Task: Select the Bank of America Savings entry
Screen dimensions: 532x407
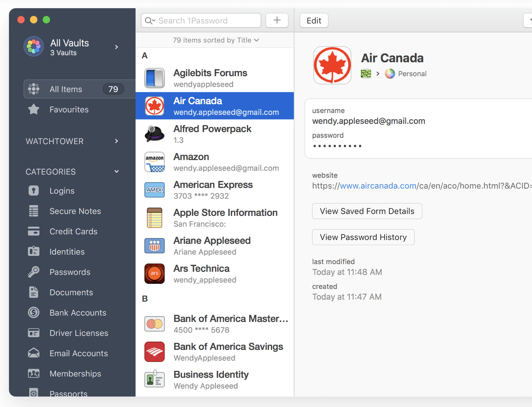Action: pos(215,352)
